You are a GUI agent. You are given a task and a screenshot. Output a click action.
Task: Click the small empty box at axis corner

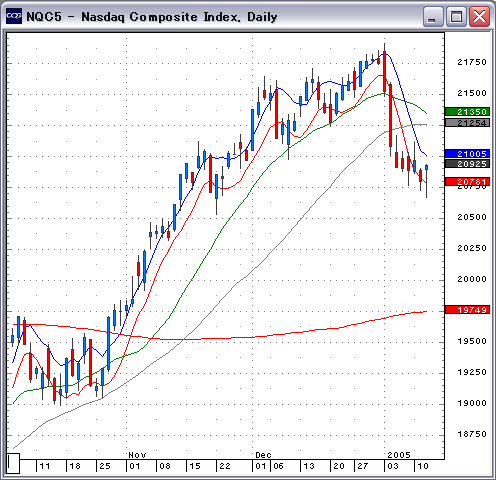(x=13, y=463)
